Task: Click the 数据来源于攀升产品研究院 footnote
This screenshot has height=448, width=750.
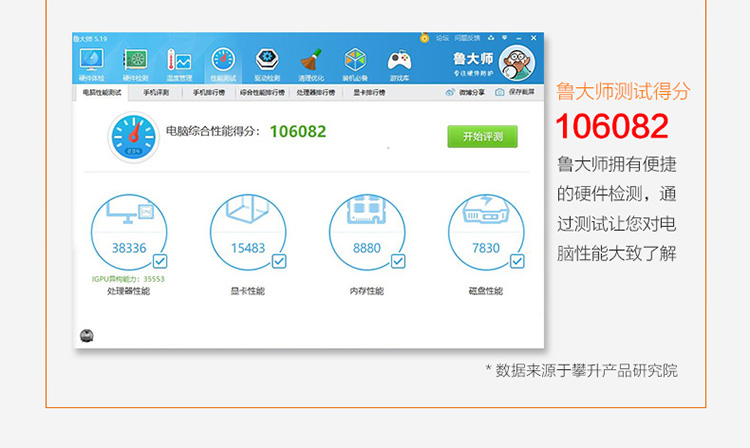Action: [x=586, y=371]
